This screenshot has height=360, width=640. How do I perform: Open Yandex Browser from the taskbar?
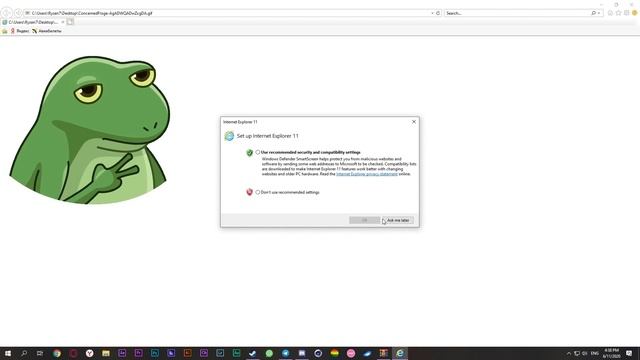pyautogui.click(x=89, y=353)
